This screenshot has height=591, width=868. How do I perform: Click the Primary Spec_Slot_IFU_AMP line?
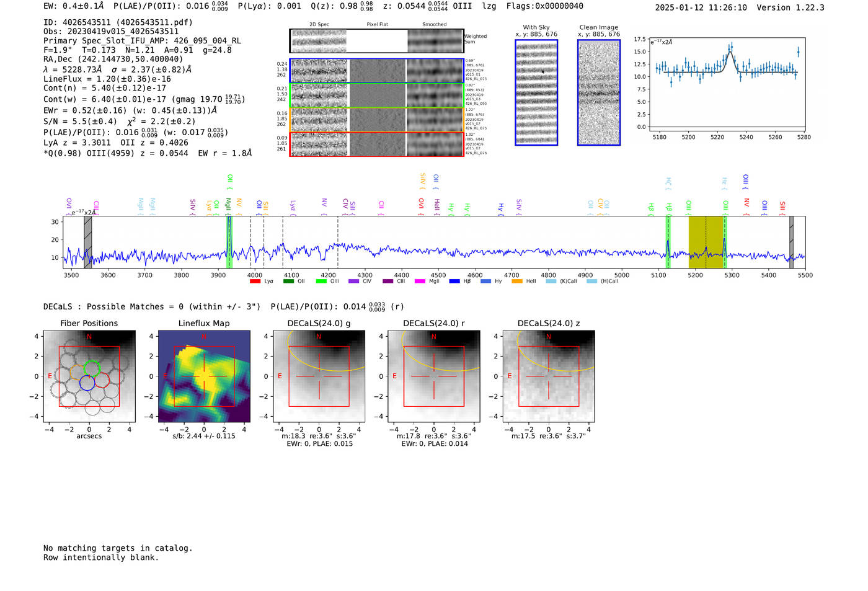point(143,41)
